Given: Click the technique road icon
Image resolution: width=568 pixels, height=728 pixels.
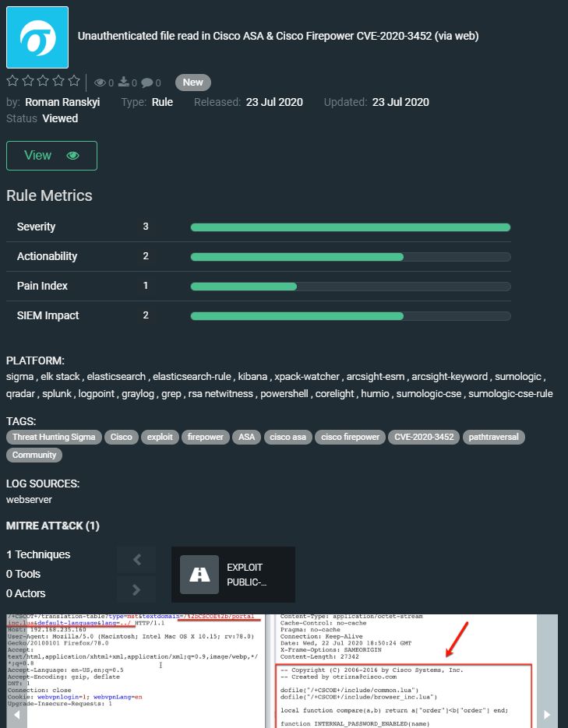Looking at the screenshot, I should coord(199,575).
